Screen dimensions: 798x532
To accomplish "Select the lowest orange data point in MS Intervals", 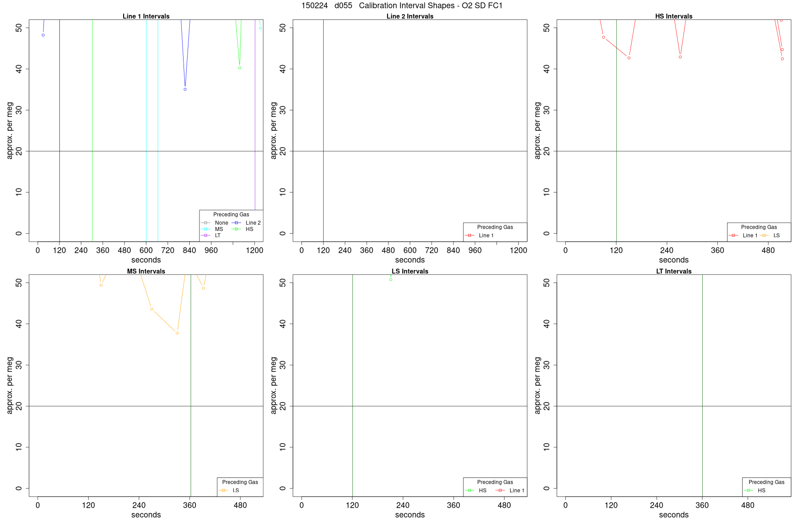I will 177,333.
